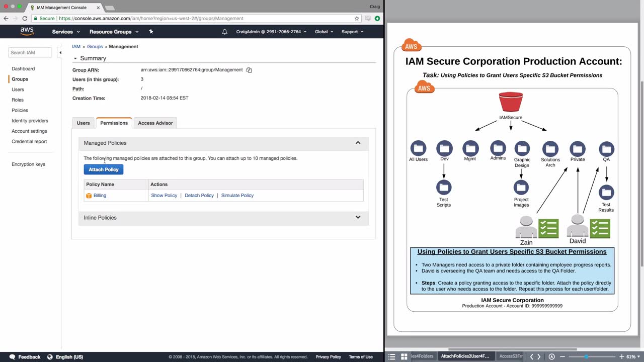Screen dimensions: 644x362
Task: Open the Global region dropdown
Action: coord(324,32)
